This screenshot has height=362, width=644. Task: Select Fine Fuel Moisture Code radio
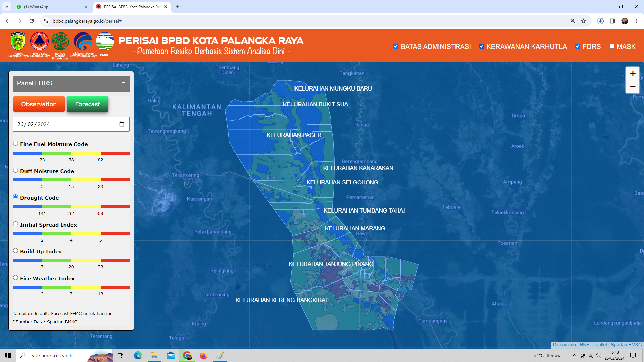[16, 143]
